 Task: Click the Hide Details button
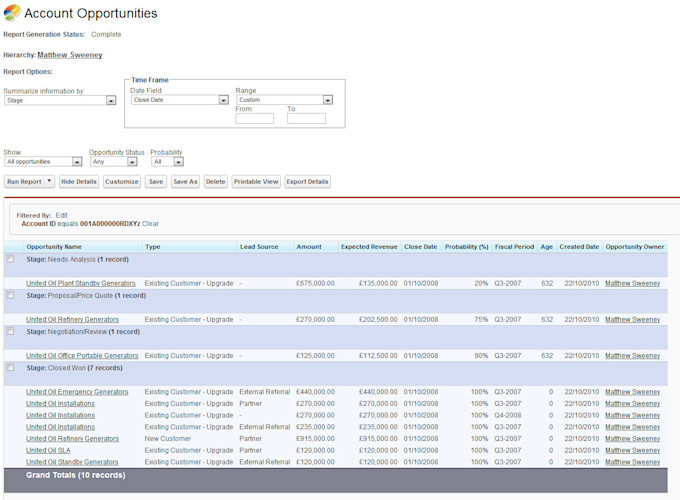tap(79, 181)
